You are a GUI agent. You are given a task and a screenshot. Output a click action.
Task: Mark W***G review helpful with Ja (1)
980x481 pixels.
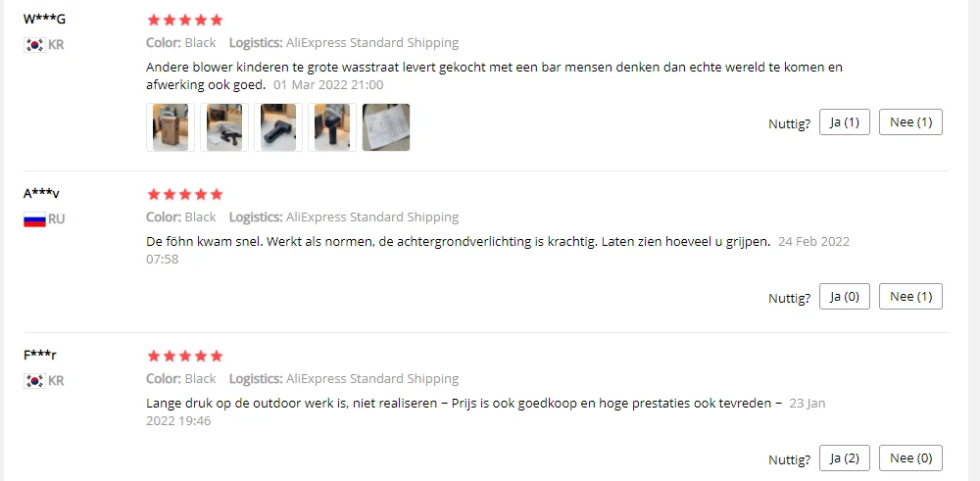coord(845,122)
